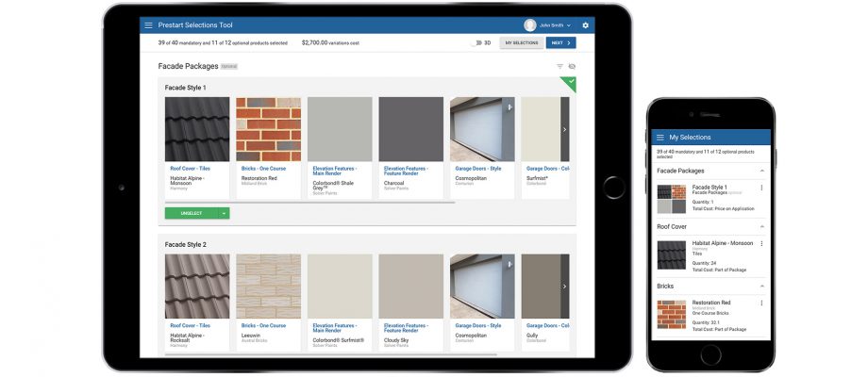Screen dimensions: 868x377
Task: Open hamburger menu in phone My Selections
Action: pos(660,138)
